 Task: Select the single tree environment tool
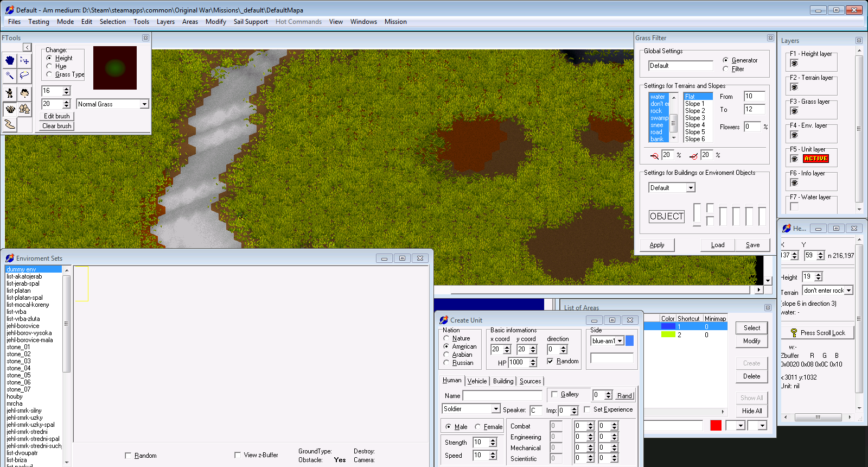pos(24,93)
